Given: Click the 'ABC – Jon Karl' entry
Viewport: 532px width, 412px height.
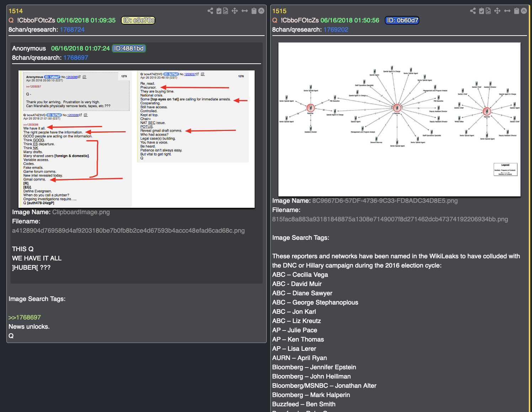Looking at the screenshot, I should [x=294, y=312].
